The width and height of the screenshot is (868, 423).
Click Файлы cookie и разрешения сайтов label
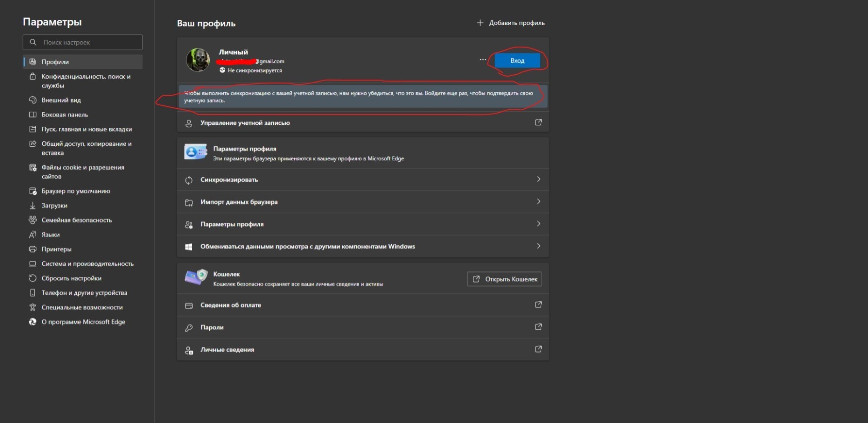[x=83, y=172]
